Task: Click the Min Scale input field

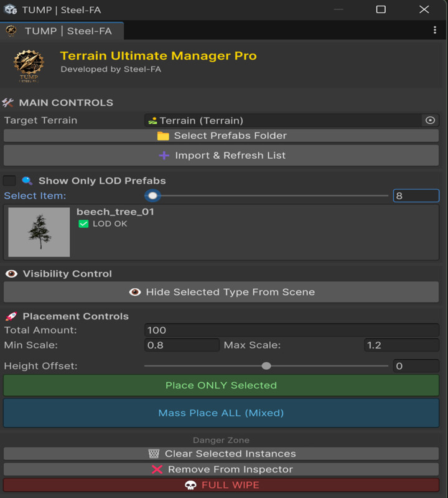Action: [182, 345]
